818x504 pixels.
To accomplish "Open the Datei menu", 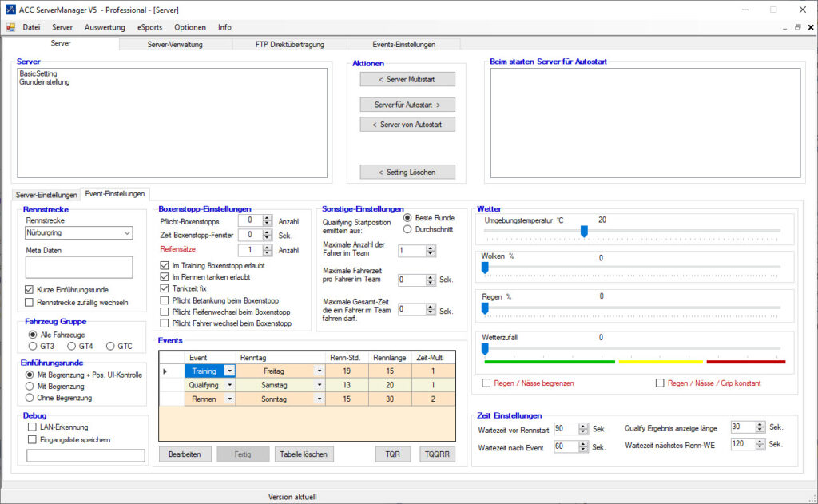I will click(x=31, y=27).
